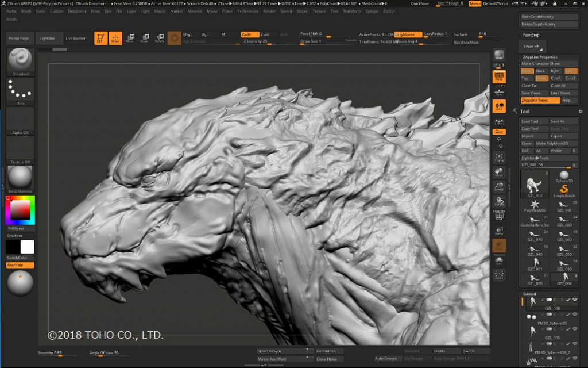Click the sculptris-style sphere gizmo icon
Image resolution: width=588 pixels, height=368 pixels.
pyautogui.click(x=174, y=39)
